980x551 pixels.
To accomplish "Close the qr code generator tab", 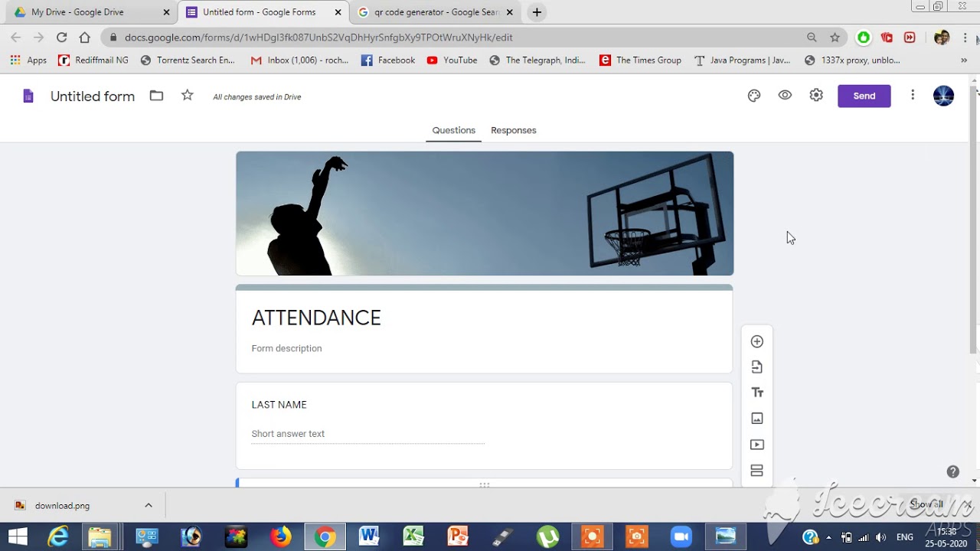I will point(510,12).
